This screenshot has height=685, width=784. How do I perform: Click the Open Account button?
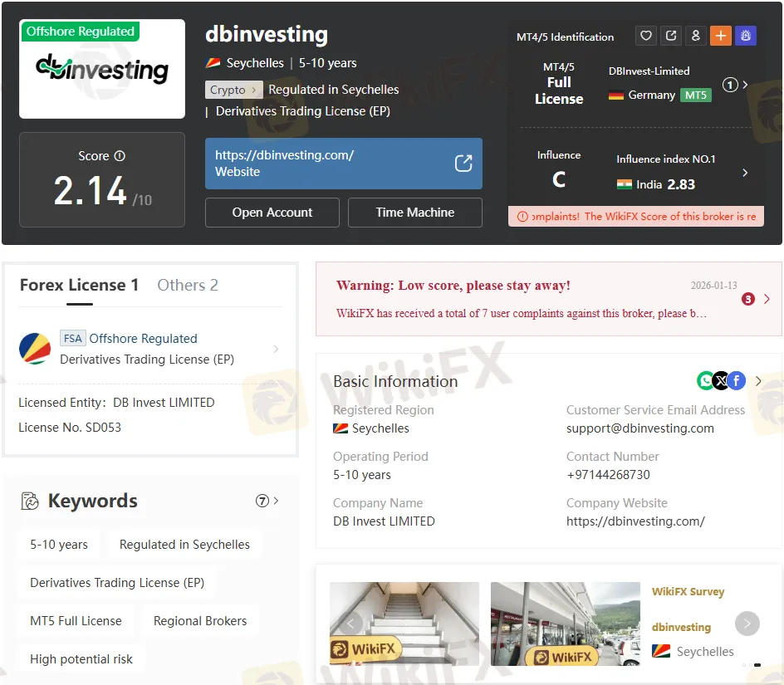[272, 213]
